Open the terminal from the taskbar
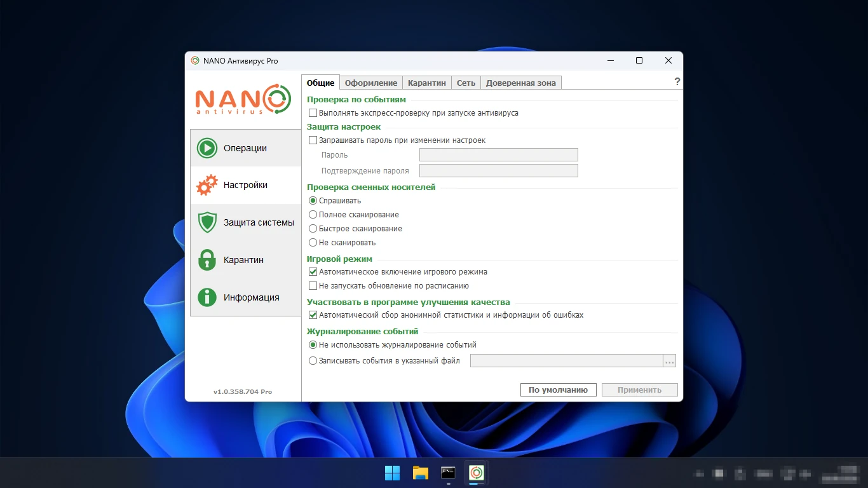This screenshot has height=488, width=868. tap(449, 473)
